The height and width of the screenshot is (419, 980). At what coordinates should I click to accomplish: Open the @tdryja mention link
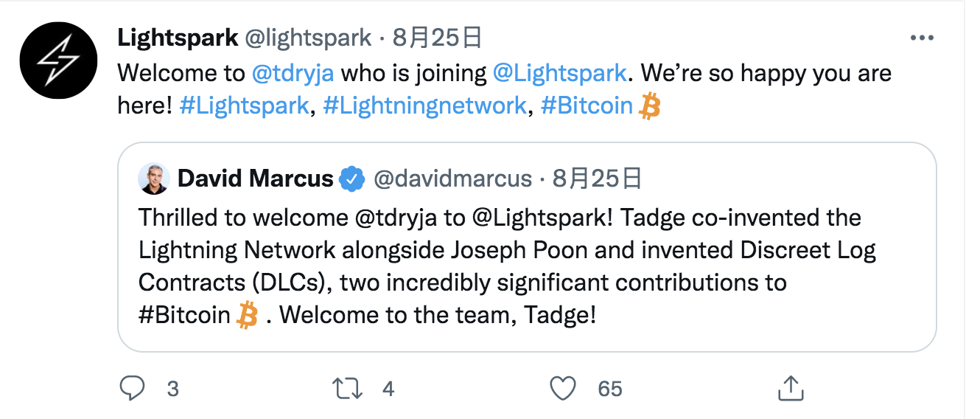tap(293, 73)
